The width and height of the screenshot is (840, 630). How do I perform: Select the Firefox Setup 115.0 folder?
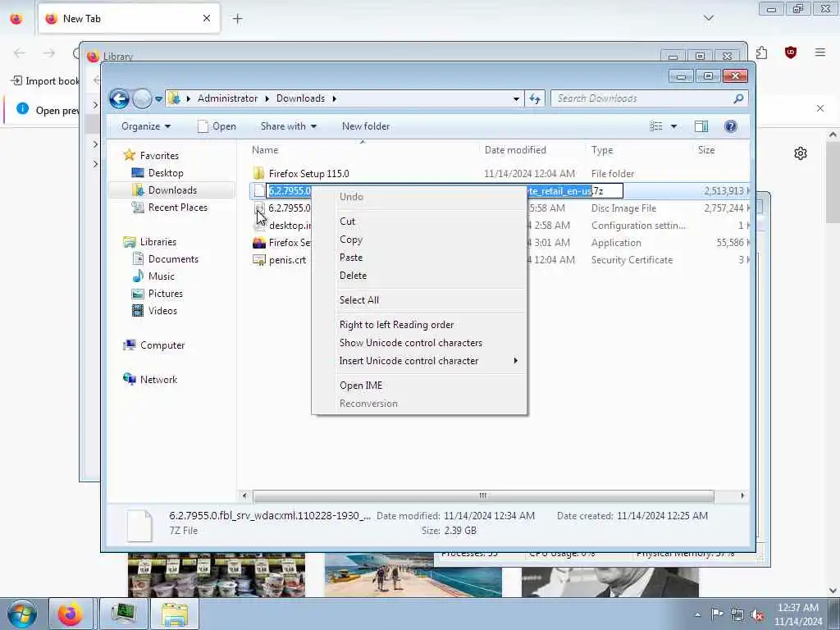pyautogui.click(x=308, y=174)
